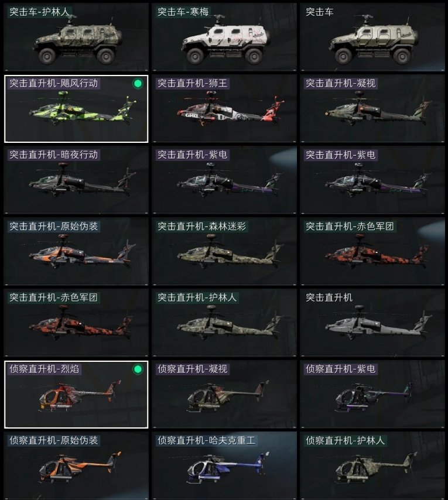448x500 pixels.
Task: Choose the 侦察直升机-护林人 skin card
Action: 372,465
